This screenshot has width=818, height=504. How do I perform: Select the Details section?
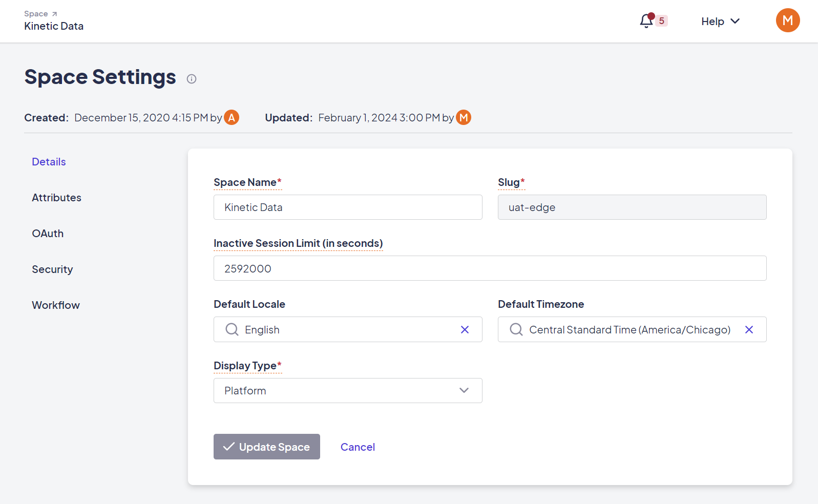click(x=49, y=162)
